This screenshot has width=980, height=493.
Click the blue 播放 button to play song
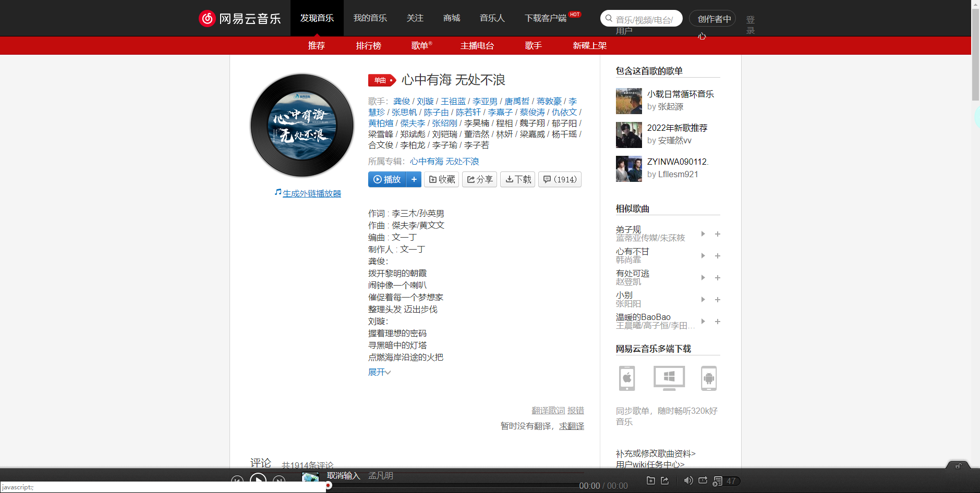pyautogui.click(x=386, y=179)
